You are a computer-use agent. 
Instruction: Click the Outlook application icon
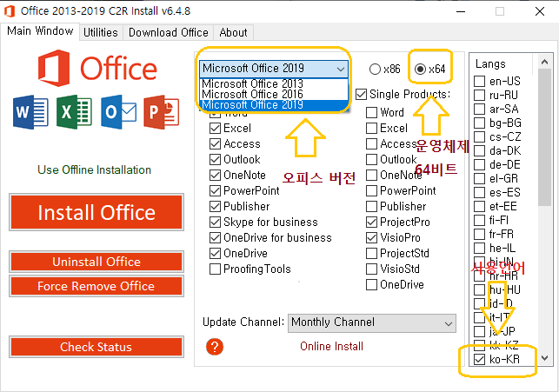tap(118, 112)
